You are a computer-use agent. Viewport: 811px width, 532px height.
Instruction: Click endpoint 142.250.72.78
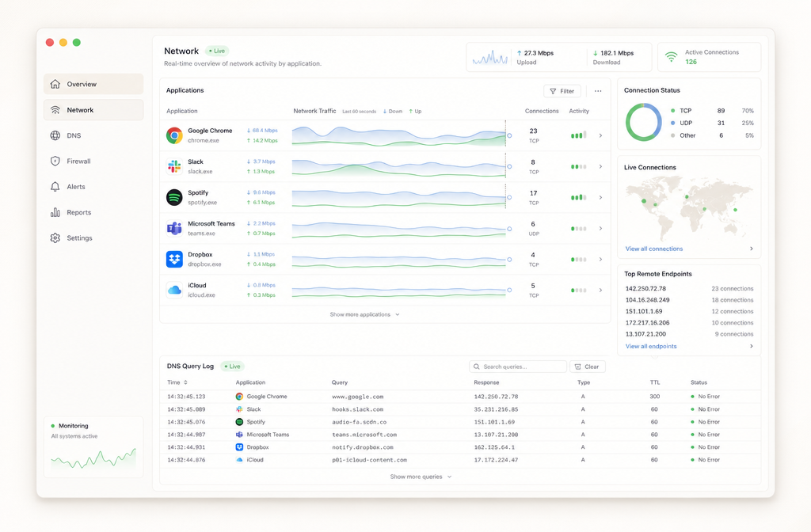(x=645, y=288)
